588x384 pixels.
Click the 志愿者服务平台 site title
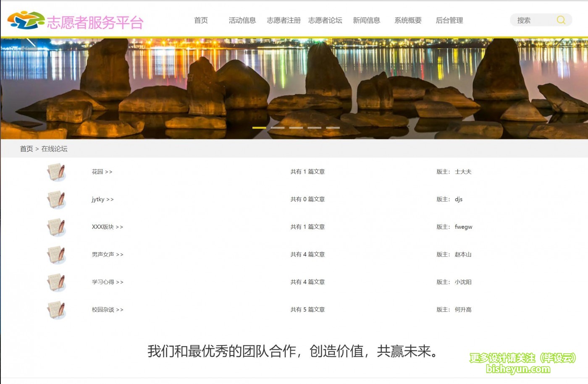(x=95, y=22)
